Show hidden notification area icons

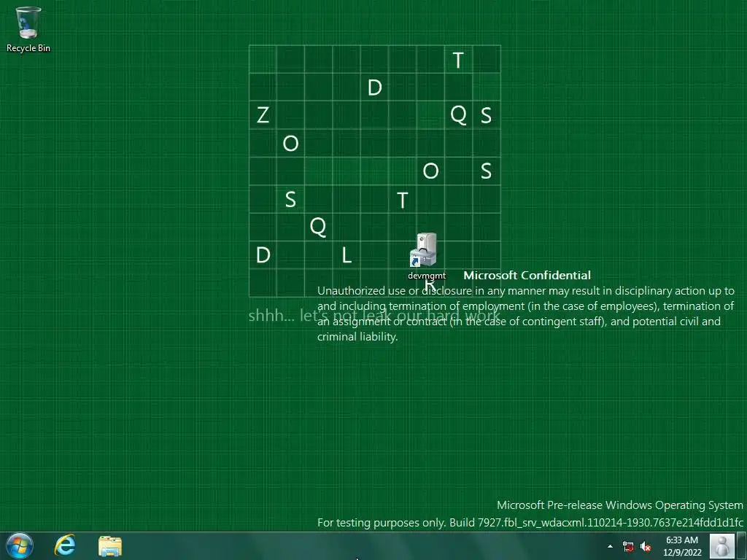[611, 546]
